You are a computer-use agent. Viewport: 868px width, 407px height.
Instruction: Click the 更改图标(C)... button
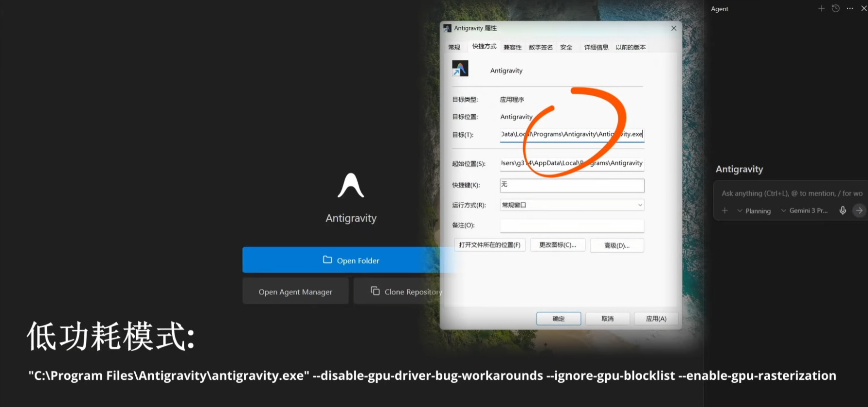click(x=558, y=245)
